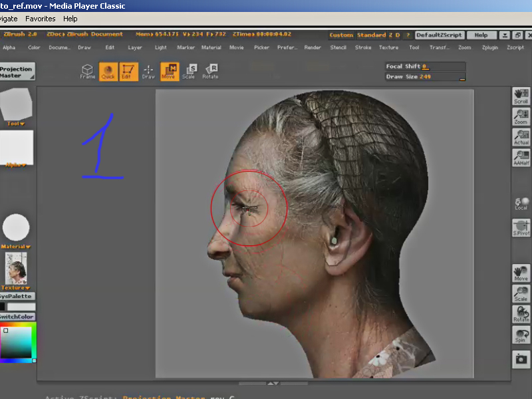The width and height of the screenshot is (532, 399).
Task: Select the Rotate tool in top toolbar
Action: (211, 71)
